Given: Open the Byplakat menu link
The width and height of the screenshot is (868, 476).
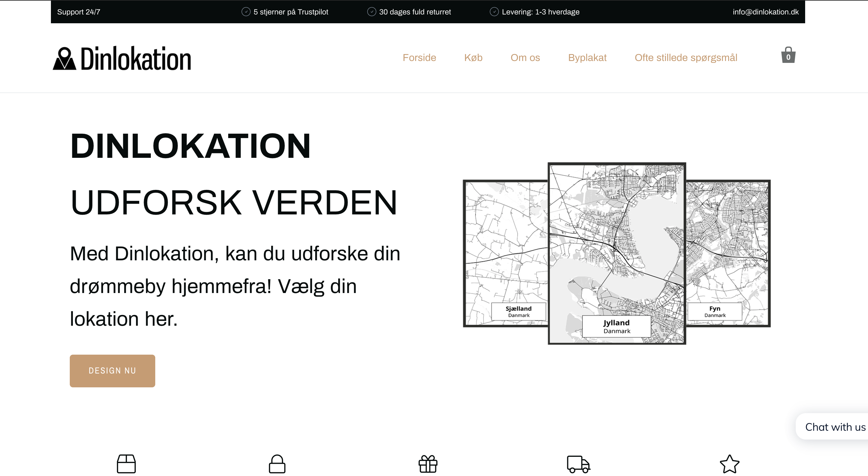Looking at the screenshot, I should pyautogui.click(x=587, y=58).
